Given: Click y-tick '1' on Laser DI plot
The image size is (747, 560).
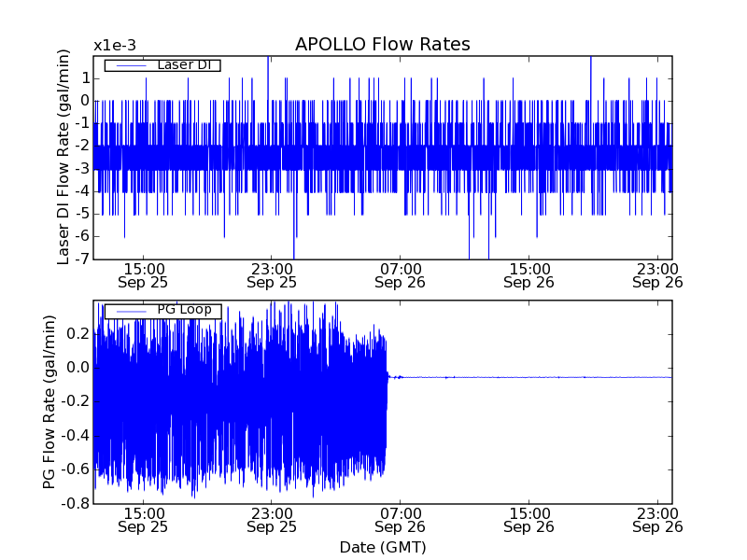Looking at the screenshot, I should [x=85, y=78].
